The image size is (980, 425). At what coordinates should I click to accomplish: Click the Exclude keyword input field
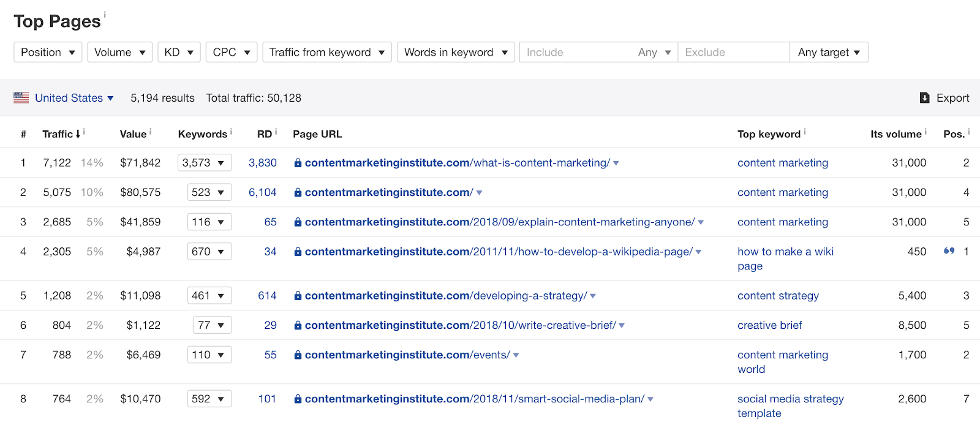tap(733, 52)
